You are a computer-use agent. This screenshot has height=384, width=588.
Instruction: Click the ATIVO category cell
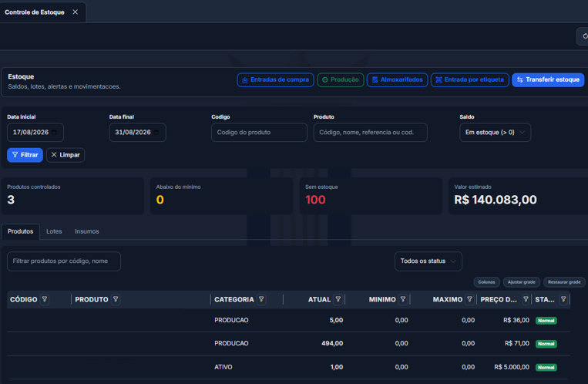click(x=223, y=367)
